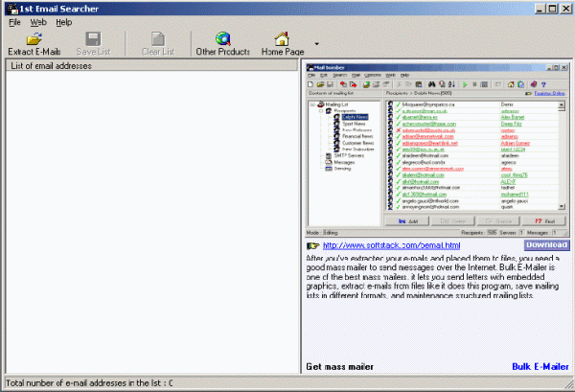Open the Web menu
This screenshot has height=392, width=575.
point(38,21)
